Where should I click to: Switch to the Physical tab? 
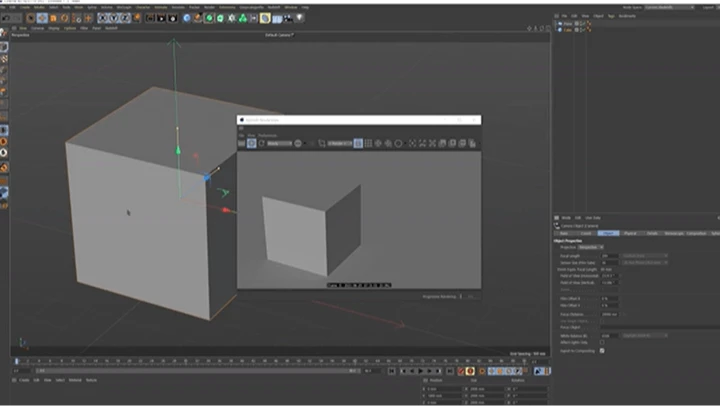tap(630, 233)
